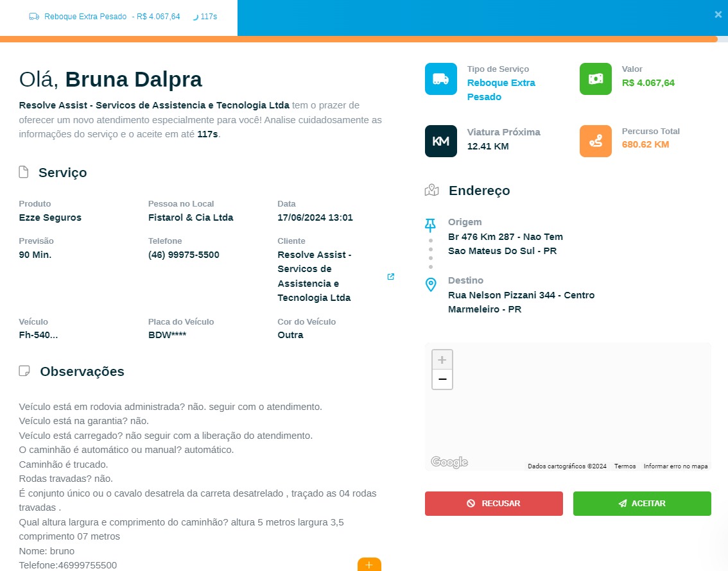Click the license plate BDW****
The height and width of the screenshot is (571, 728).
(167, 335)
